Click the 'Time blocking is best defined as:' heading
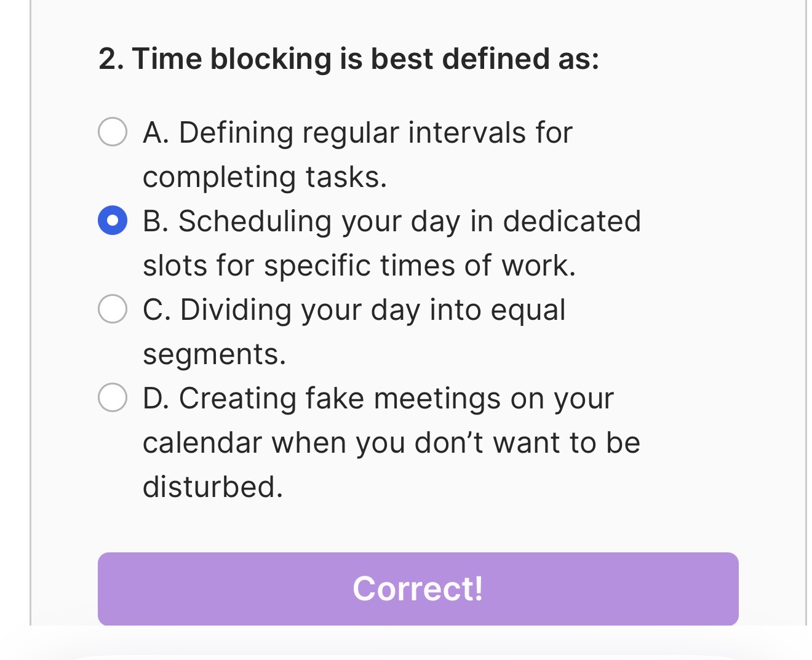Viewport: 812px width, 660px height. [365, 59]
